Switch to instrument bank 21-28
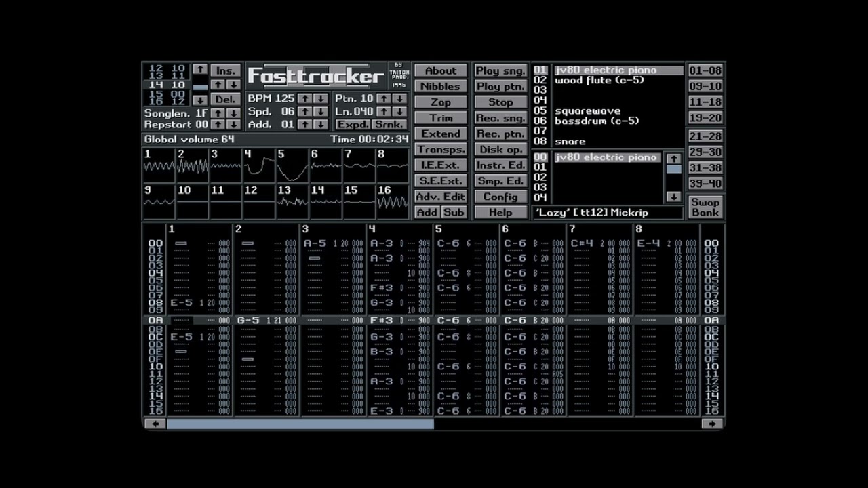The image size is (868, 488). (705, 136)
